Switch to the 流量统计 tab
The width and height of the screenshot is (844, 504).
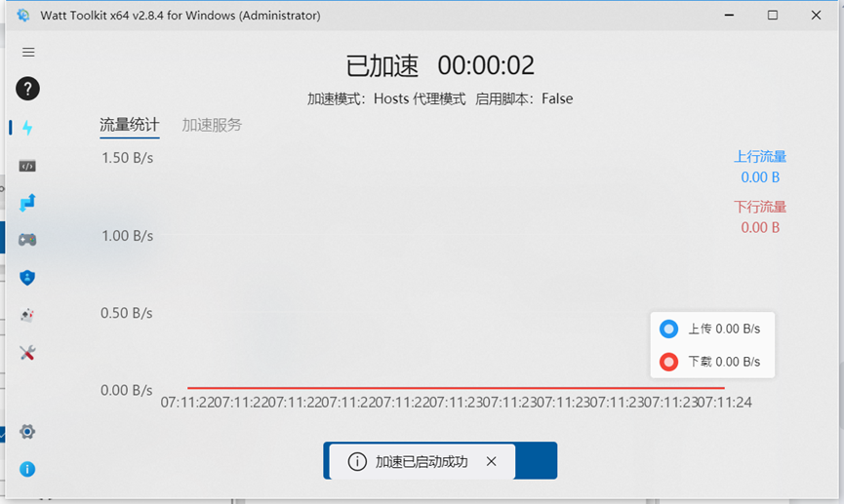tap(129, 125)
